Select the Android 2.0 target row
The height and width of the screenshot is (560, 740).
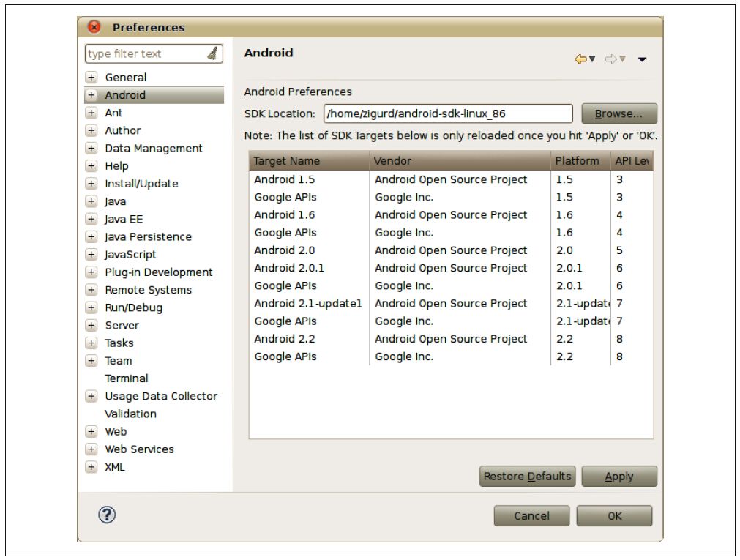point(451,250)
